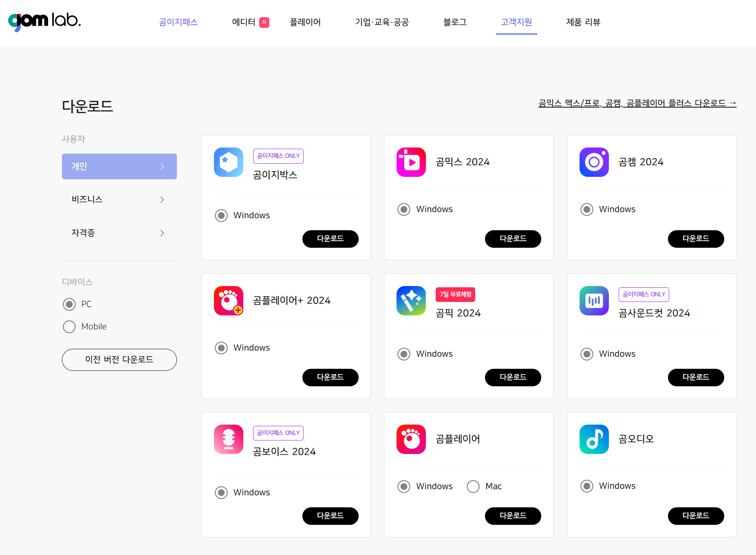Select the Mobile device radio button
Image resolution: width=756 pixels, height=555 pixels.
coord(69,326)
